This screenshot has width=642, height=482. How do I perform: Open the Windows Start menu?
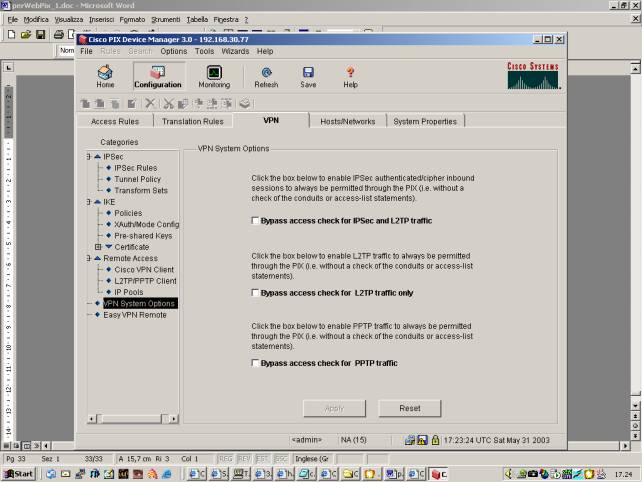pos(18,474)
